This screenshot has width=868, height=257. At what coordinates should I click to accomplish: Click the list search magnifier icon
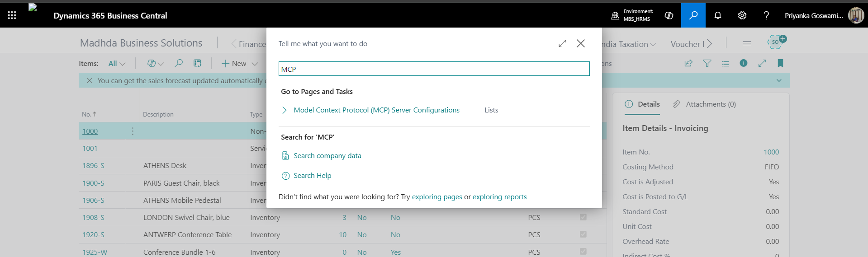click(179, 63)
